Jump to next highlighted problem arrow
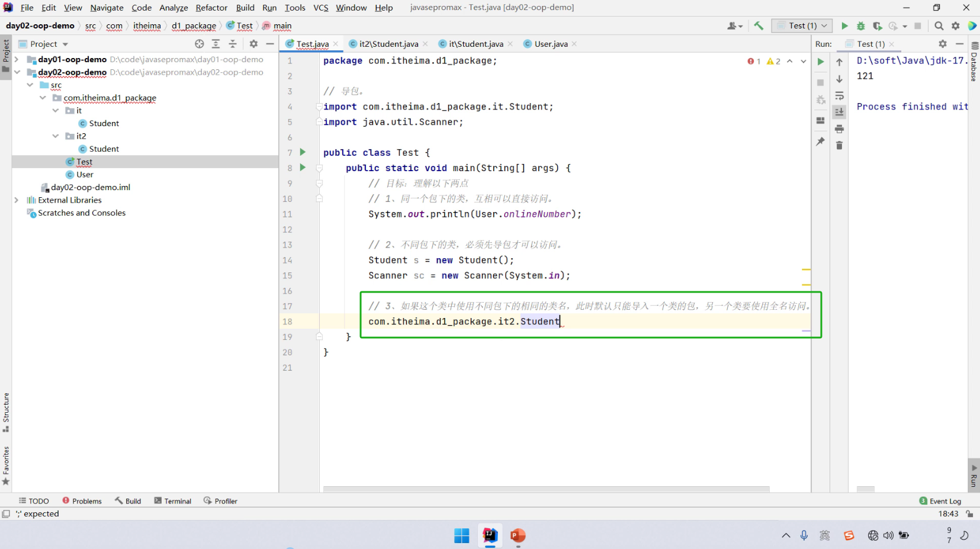This screenshot has width=980, height=549. click(x=804, y=61)
